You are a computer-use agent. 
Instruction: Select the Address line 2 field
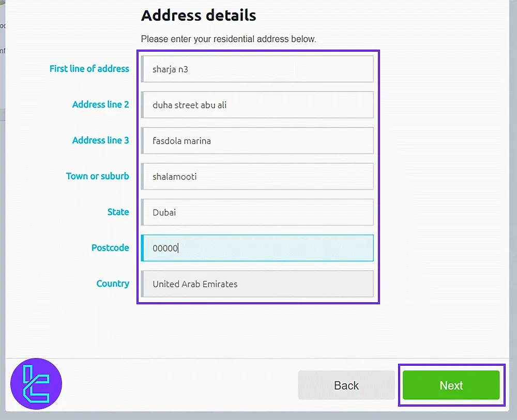(x=257, y=104)
